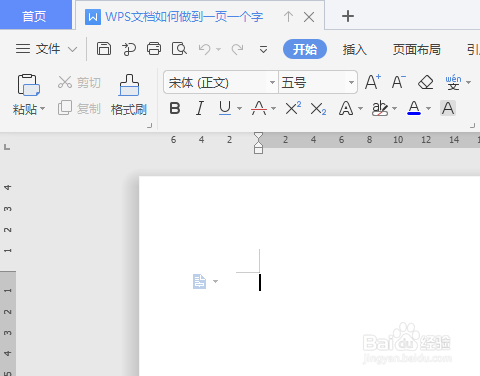Toggle strikethrough A formatting
The width and height of the screenshot is (480, 376).
point(259,108)
